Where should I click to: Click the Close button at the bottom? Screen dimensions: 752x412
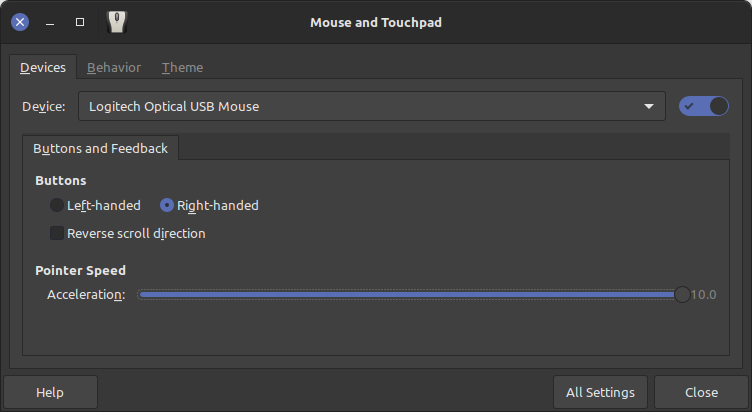pyautogui.click(x=701, y=392)
